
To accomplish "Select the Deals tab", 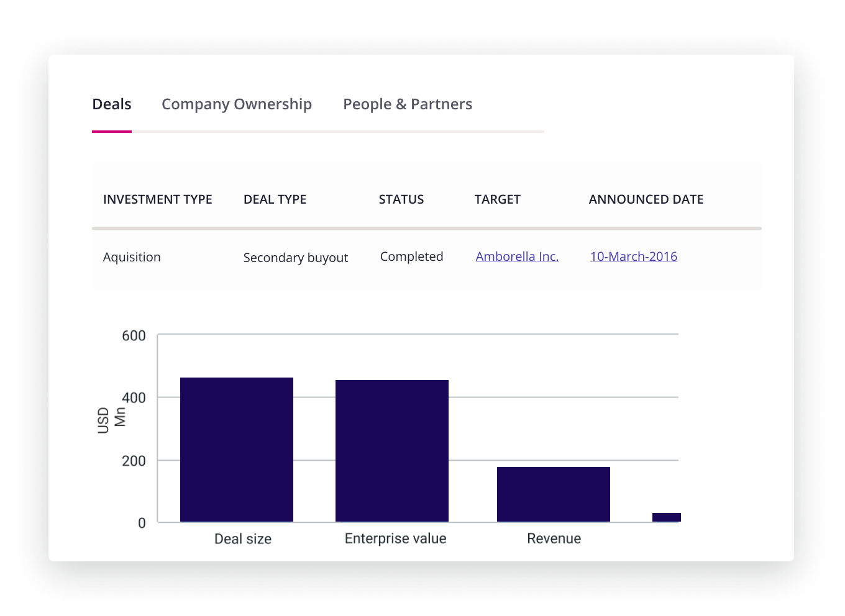I will pos(111,104).
